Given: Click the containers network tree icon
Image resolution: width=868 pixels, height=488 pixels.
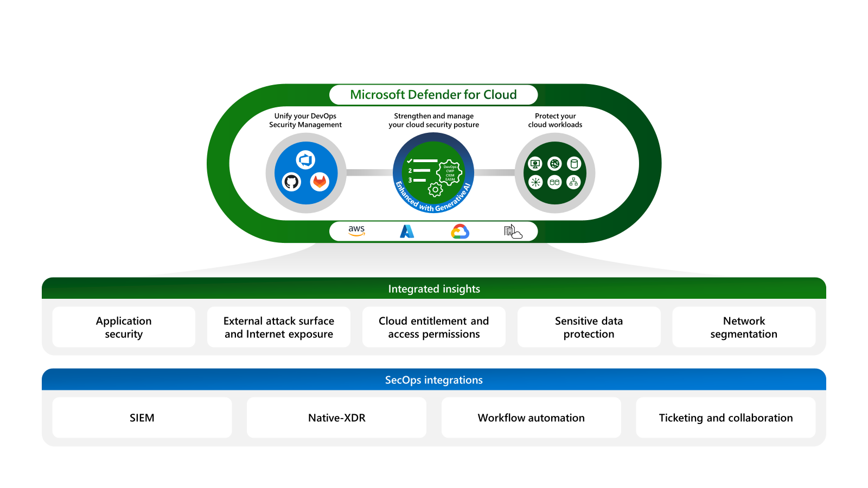Looking at the screenshot, I should tap(573, 183).
